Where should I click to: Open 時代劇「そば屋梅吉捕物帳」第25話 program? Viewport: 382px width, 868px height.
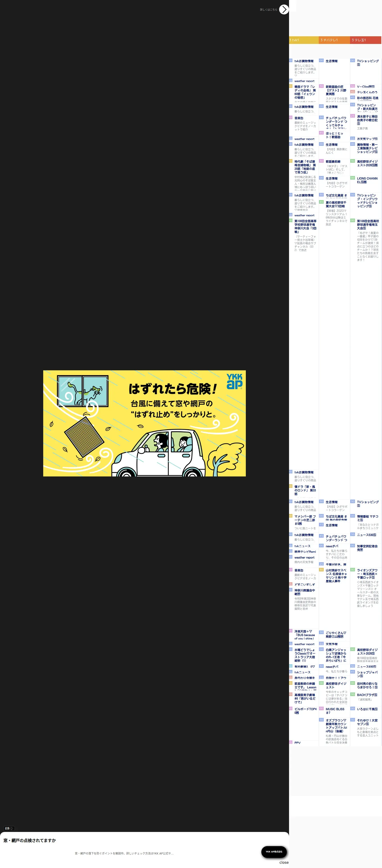point(305,167)
